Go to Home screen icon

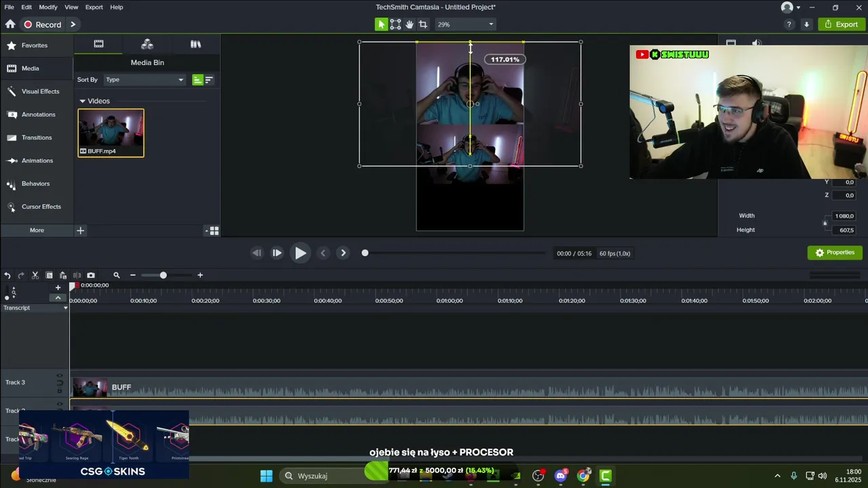pos(10,24)
